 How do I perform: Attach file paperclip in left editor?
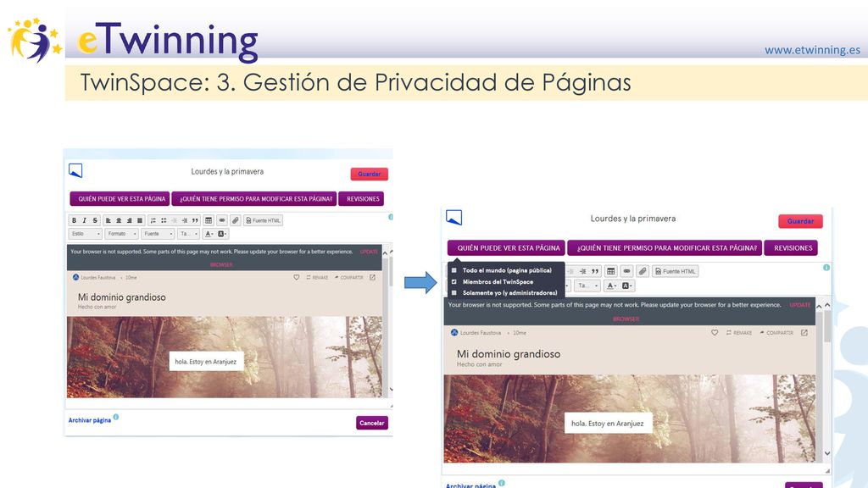pos(236,220)
